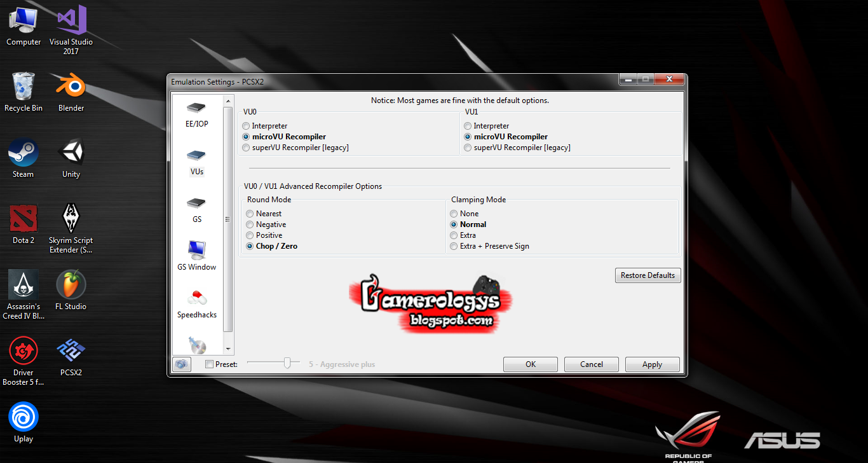The image size is (868, 463).
Task: Select microVU Recompiler for VU0
Action: click(284, 137)
